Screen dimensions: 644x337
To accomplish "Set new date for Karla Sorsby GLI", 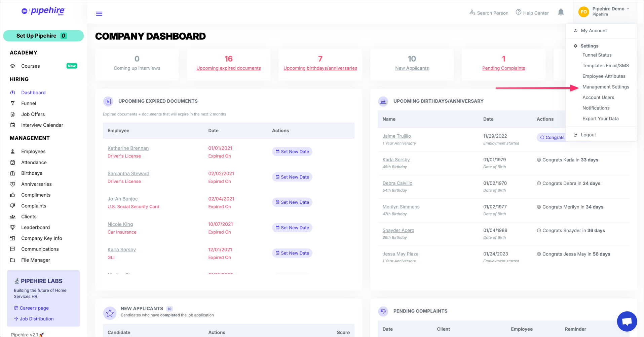I will coord(292,253).
